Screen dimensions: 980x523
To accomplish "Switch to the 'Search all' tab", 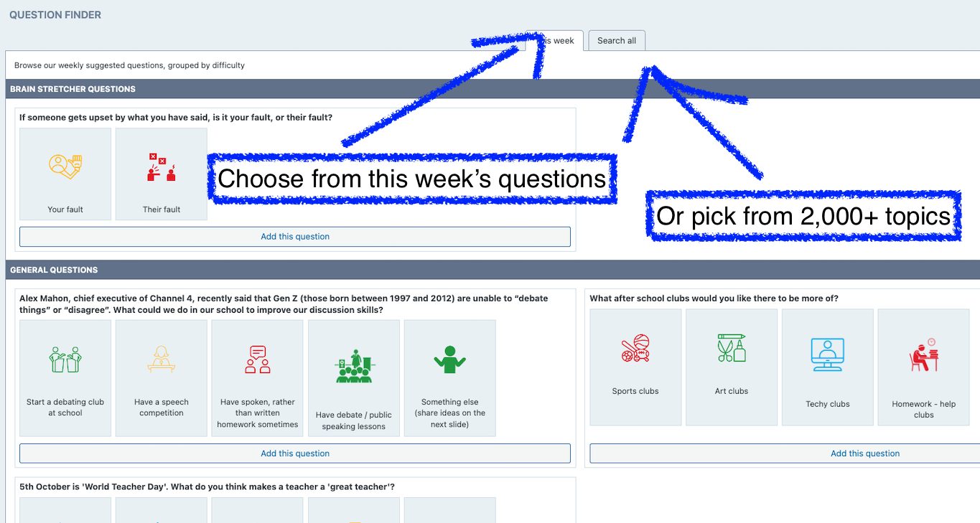I will coord(617,41).
